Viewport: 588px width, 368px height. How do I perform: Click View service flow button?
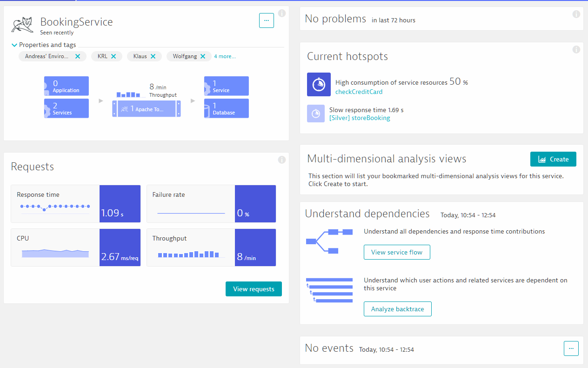point(397,252)
